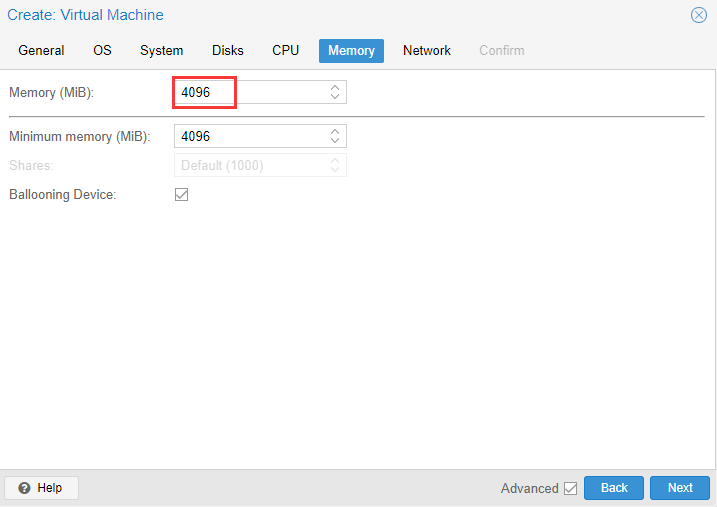The width and height of the screenshot is (717, 507).
Task: Increase Minimum memory with up arrow
Action: 335,131
